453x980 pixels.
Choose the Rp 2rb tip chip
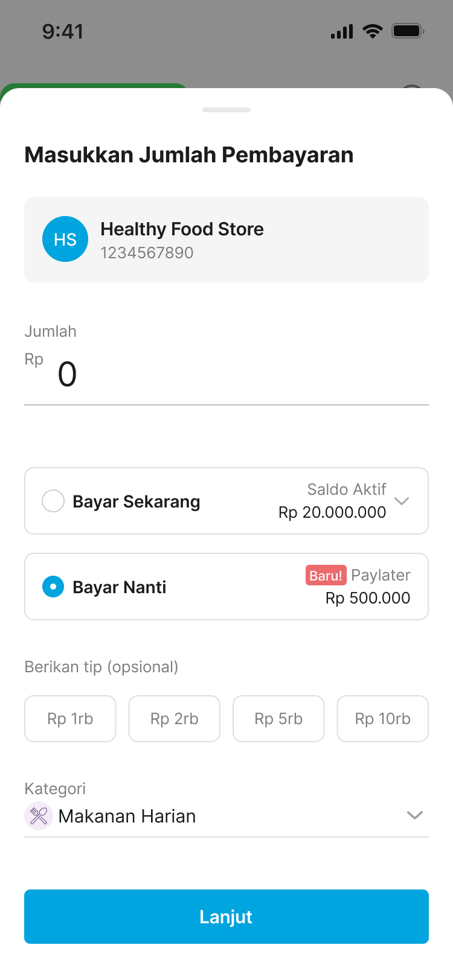pos(175,719)
